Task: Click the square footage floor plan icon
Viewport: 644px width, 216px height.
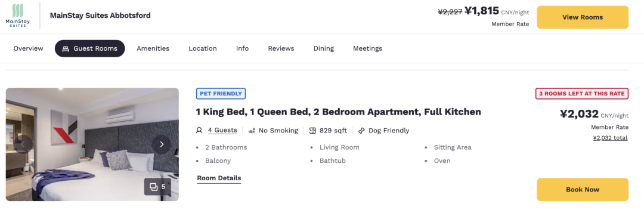Action: [x=312, y=131]
